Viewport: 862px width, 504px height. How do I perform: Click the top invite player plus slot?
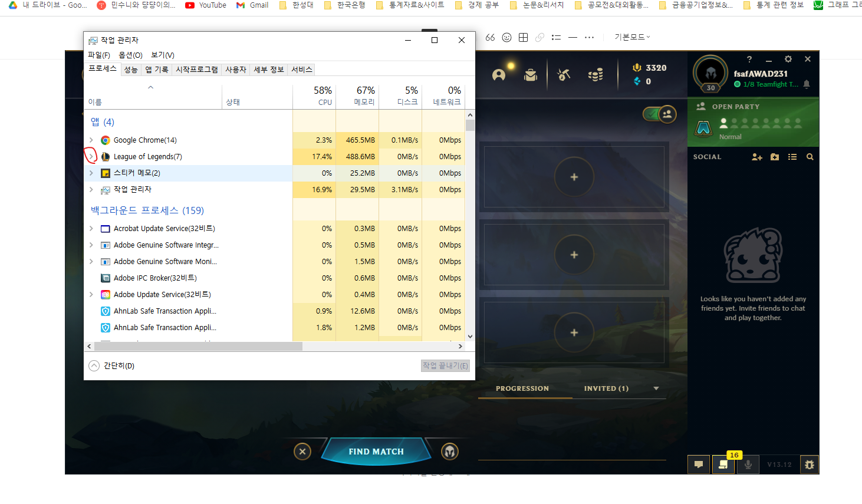[x=574, y=177]
